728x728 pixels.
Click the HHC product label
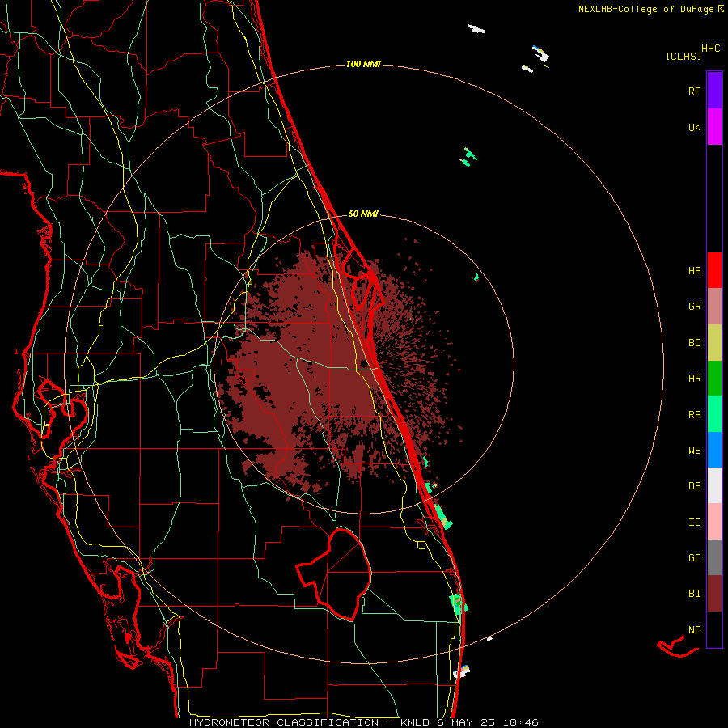710,49
